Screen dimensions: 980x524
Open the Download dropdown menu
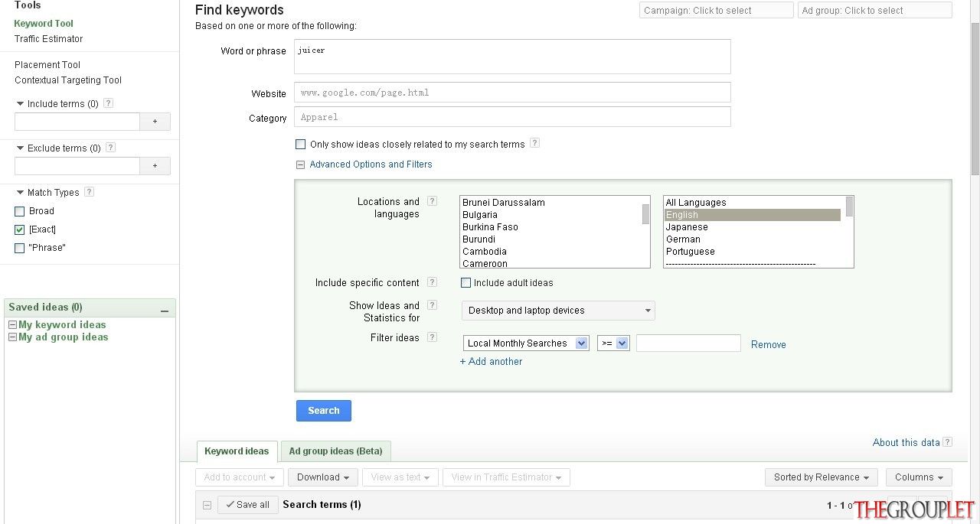pyautogui.click(x=323, y=477)
